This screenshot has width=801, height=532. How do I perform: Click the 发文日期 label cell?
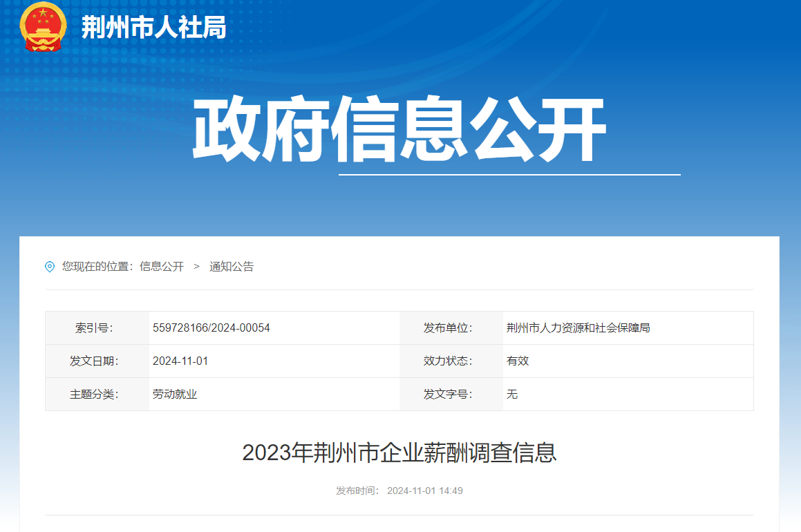[97, 361]
